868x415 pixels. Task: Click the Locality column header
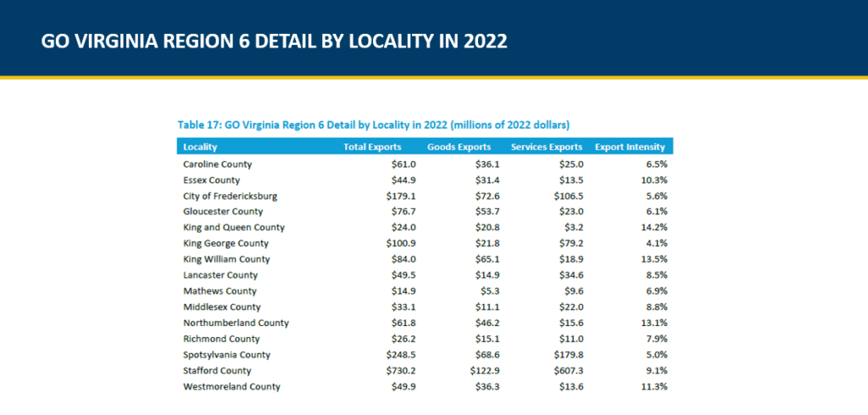click(200, 147)
